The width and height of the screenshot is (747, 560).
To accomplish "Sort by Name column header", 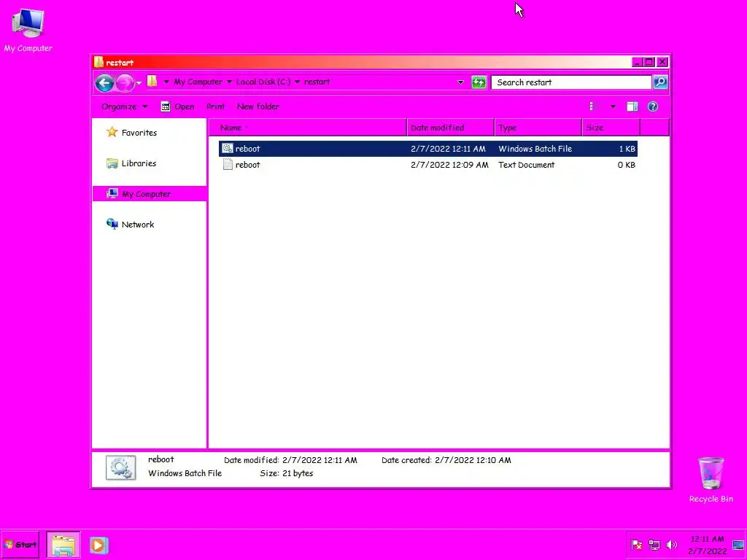I will click(x=308, y=128).
